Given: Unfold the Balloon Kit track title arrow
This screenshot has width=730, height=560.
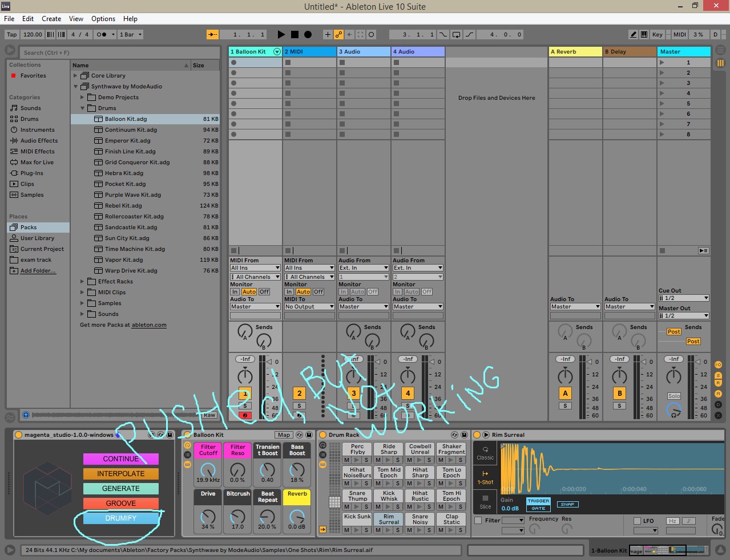Looking at the screenshot, I should tap(277, 51).
